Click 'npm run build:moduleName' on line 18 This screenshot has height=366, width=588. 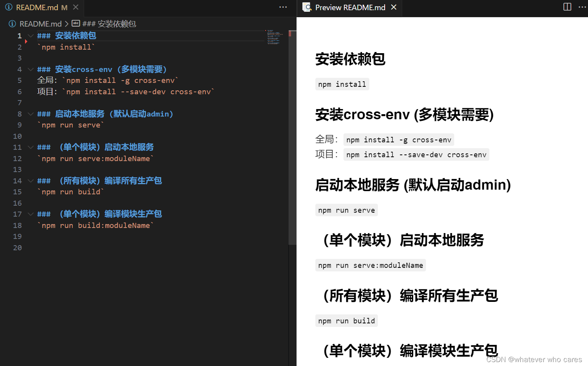(96, 226)
